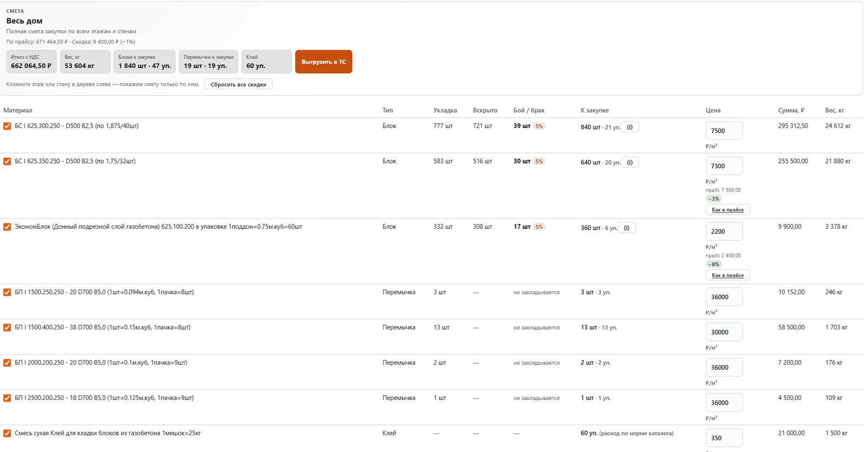
Task: Open info (i) for БС 625.300.250 row
Action: pos(630,127)
